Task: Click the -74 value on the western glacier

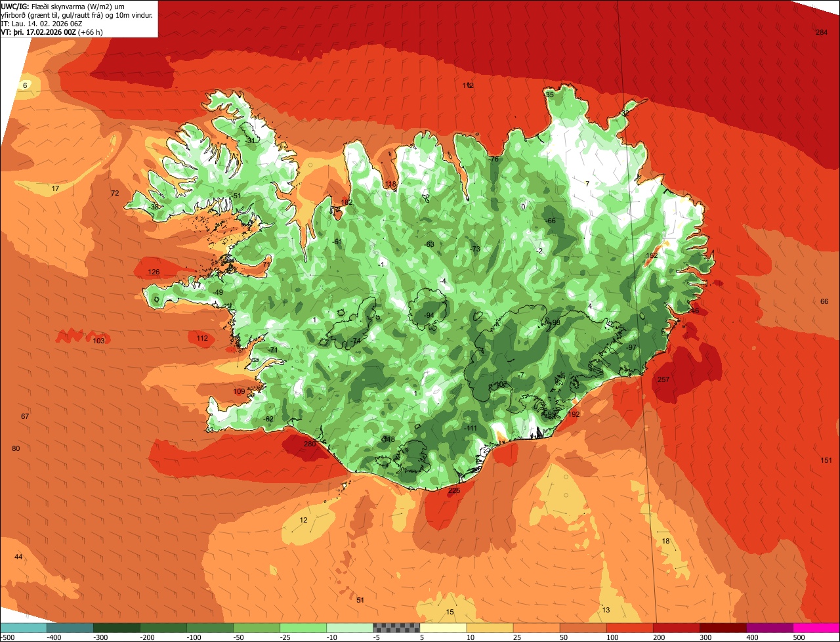Action: tap(356, 341)
